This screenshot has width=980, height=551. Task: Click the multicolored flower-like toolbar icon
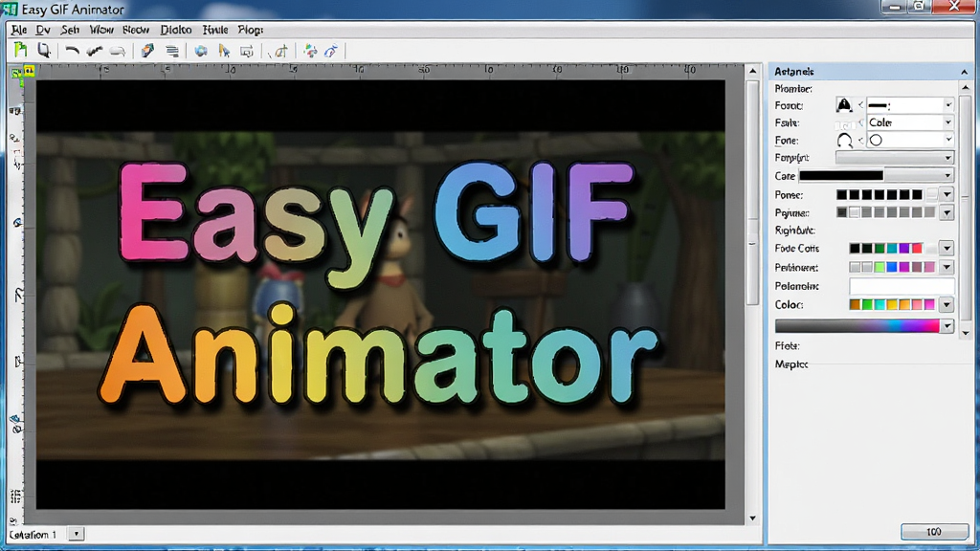pyautogui.click(x=311, y=52)
